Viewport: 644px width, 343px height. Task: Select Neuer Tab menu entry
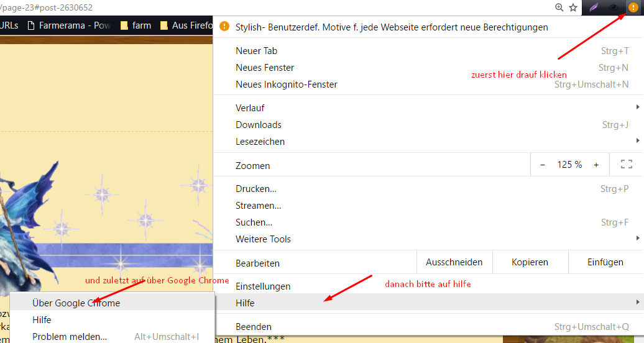click(x=428, y=51)
